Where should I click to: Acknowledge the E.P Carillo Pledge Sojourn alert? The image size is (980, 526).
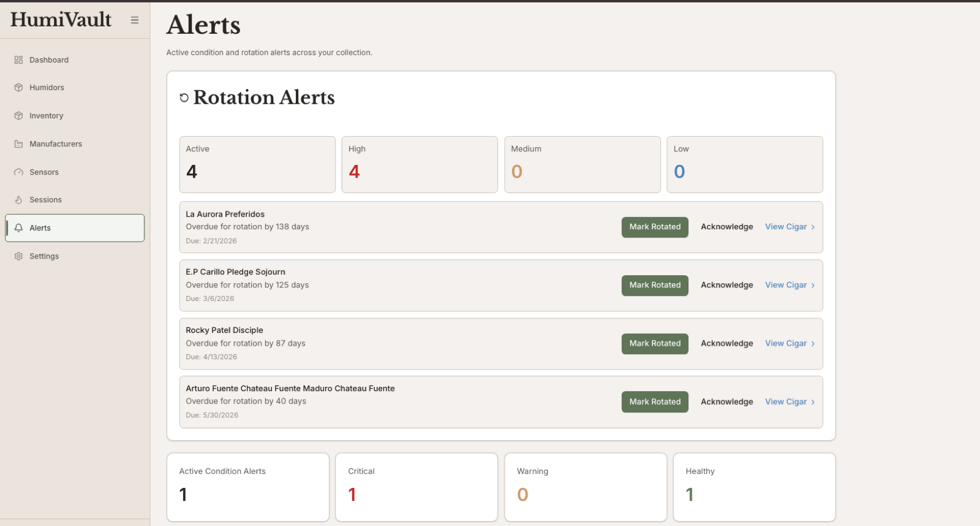point(727,285)
